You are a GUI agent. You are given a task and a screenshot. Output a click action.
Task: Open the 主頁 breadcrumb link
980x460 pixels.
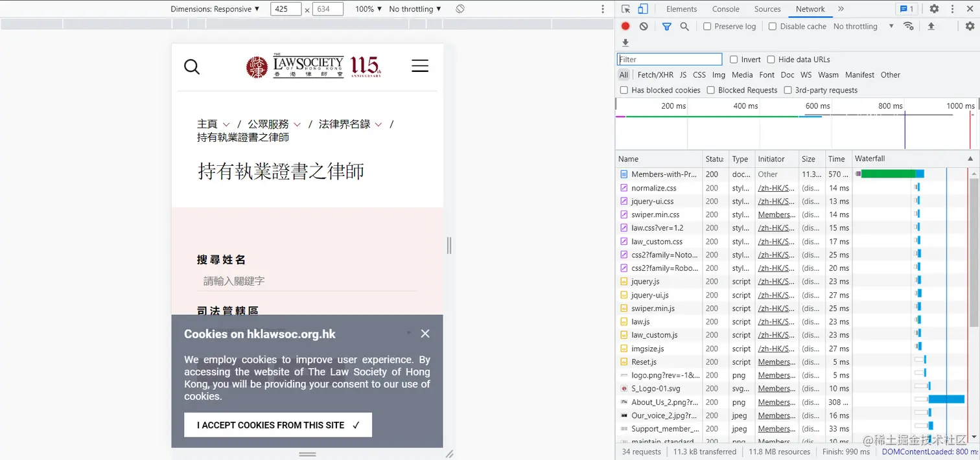(207, 124)
